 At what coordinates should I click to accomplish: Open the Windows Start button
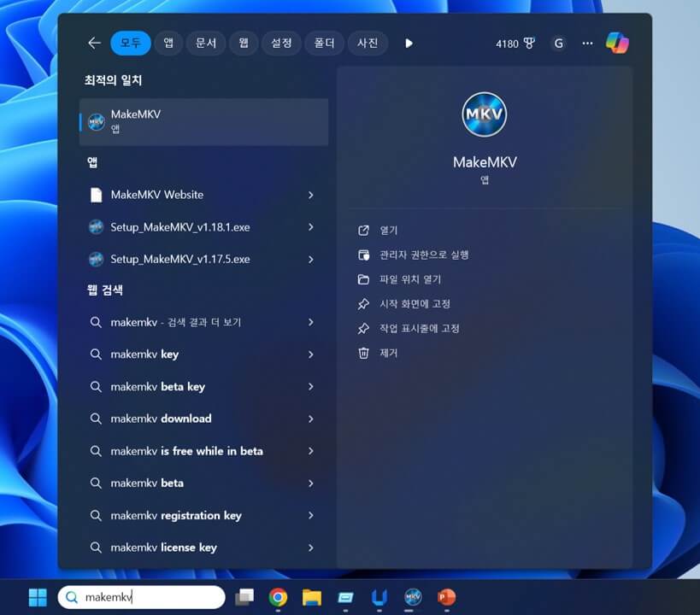click(38, 597)
